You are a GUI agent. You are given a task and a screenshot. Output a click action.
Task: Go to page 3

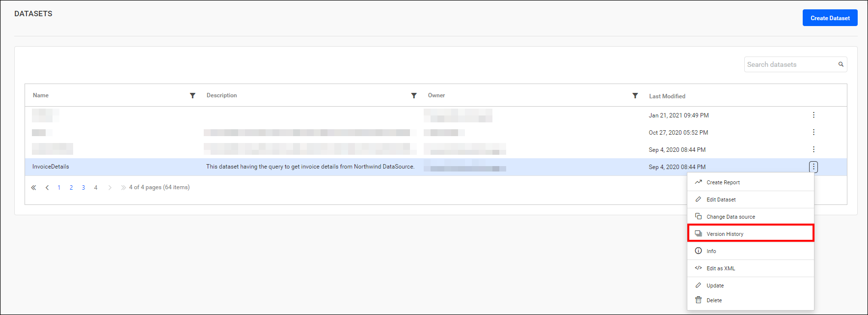coord(83,188)
